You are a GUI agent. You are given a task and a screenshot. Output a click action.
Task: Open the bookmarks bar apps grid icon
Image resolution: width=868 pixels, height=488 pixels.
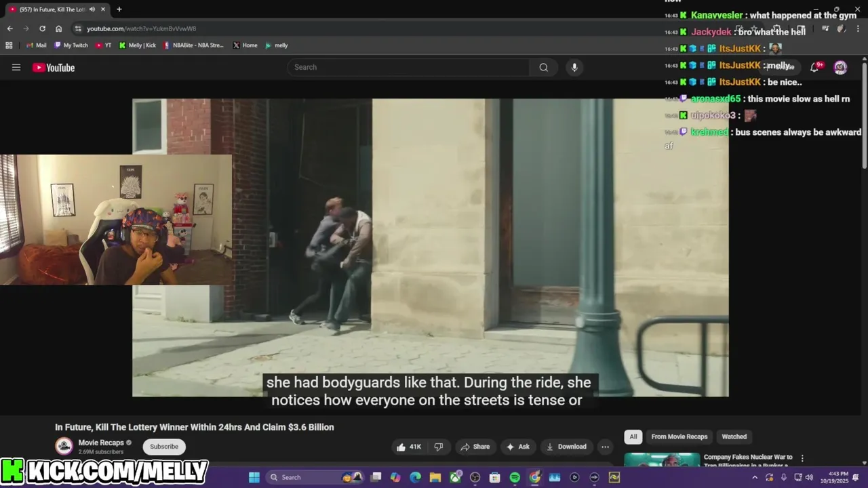coord(9,45)
